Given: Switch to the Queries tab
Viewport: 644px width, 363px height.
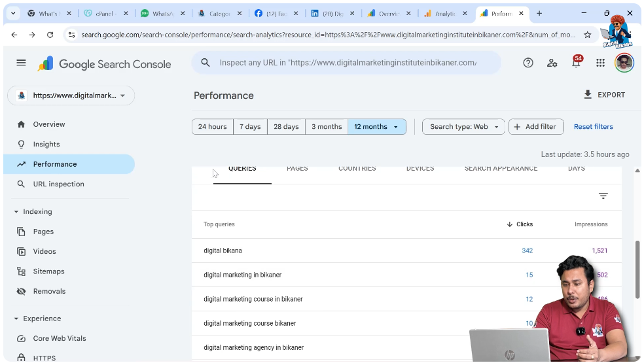Looking at the screenshot, I should 242,169.
